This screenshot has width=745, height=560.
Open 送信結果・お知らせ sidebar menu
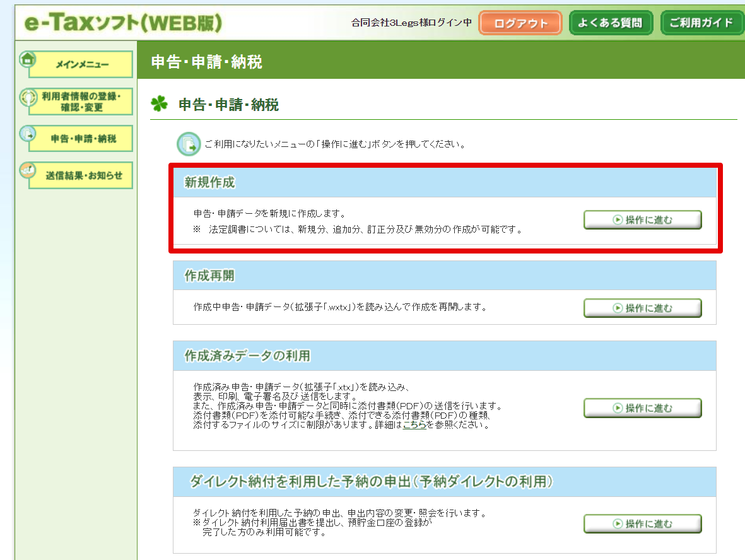click(81, 175)
